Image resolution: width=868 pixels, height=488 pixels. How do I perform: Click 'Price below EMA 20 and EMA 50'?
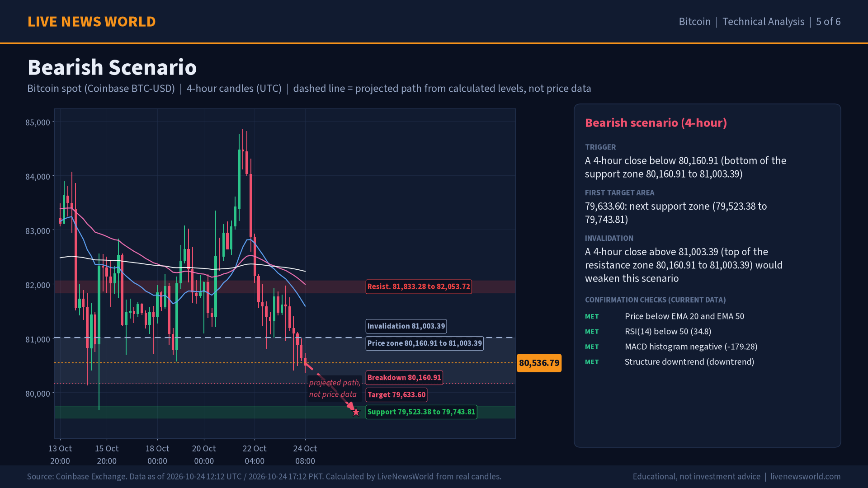point(684,316)
